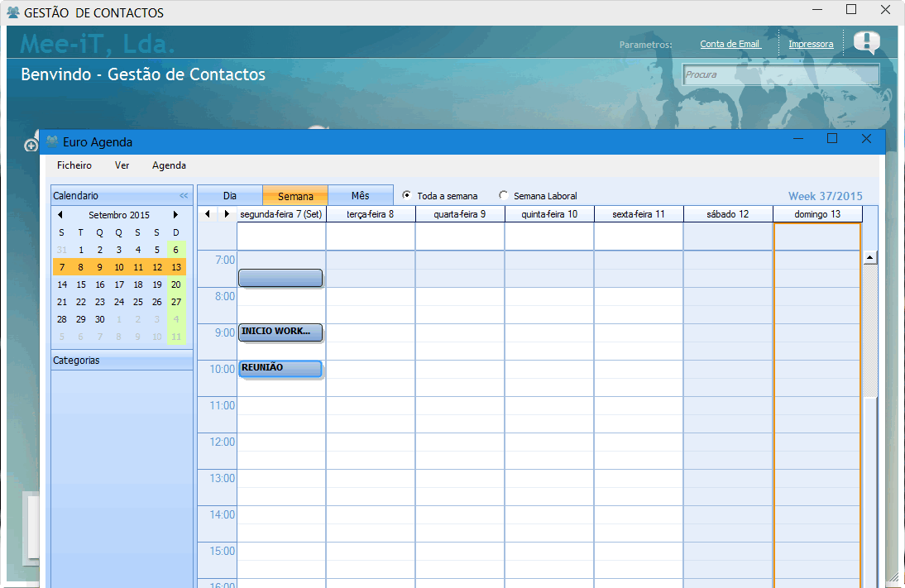Select the Semana Laboral radio option
Image resolution: width=905 pixels, height=588 pixels.
pyautogui.click(x=503, y=196)
